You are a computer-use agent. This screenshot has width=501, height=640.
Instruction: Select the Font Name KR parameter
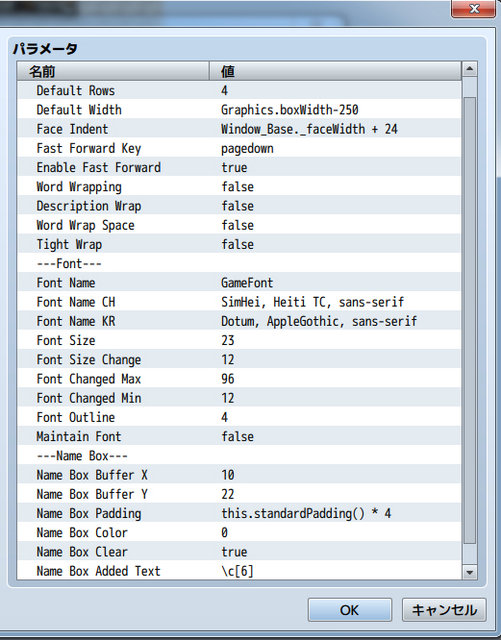[x=239, y=321]
